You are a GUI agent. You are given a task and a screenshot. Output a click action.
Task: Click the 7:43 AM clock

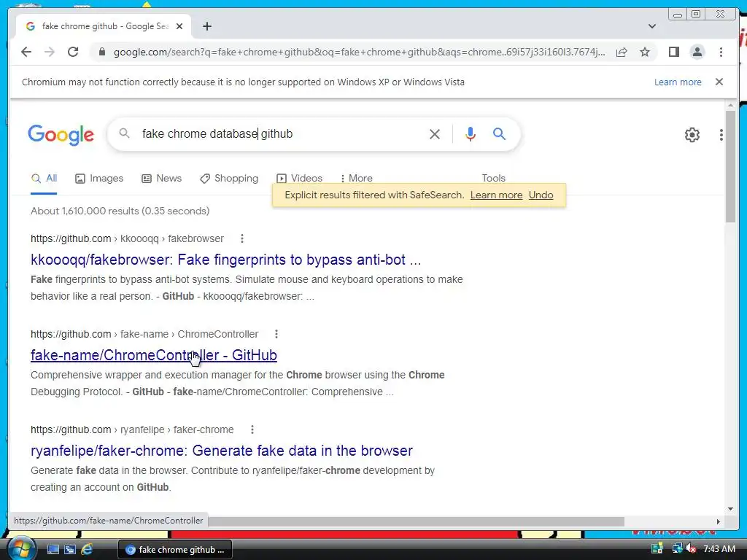(x=719, y=549)
